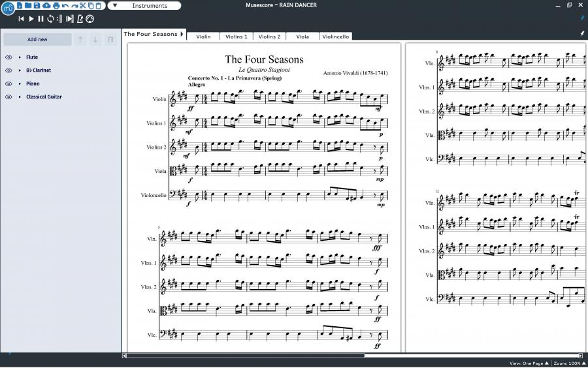Open the Violincello part tab
This screenshot has width=588, height=368.
(336, 37)
